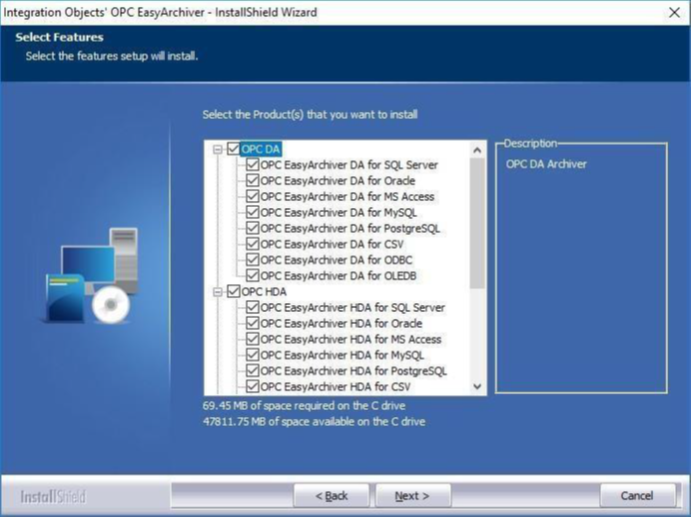This screenshot has height=518, width=691.
Task: Click the feature list scroll up arrow
Action: click(x=477, y=150)
